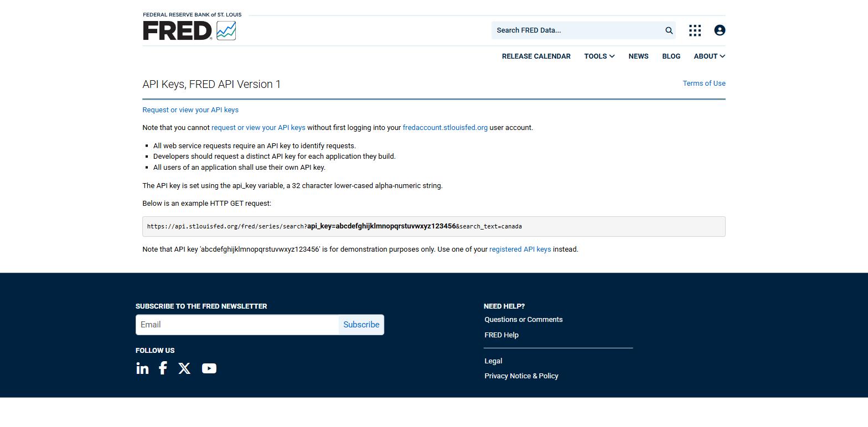Expand the Tools dropdown menu
Image resolution: width=868 pixels, height=427 pixels.
click(600, 56)
